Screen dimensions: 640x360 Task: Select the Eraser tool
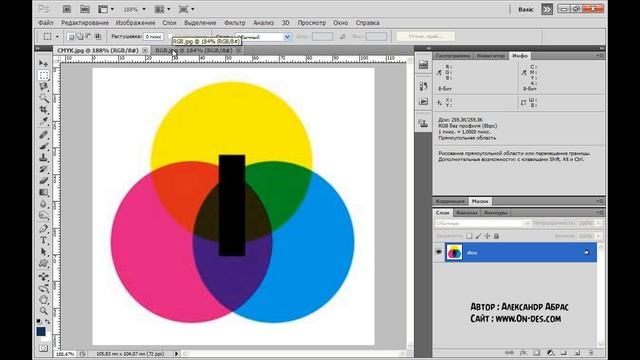44,180
